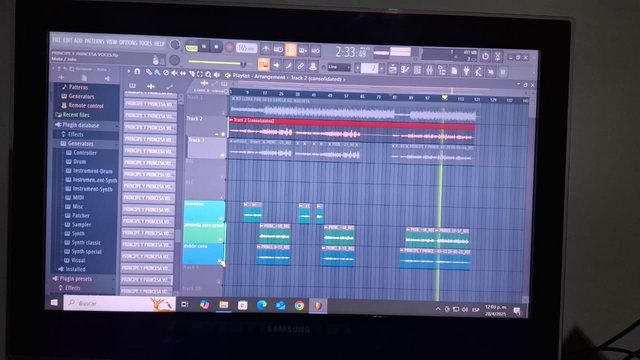The width and height of the screenshot is (640, 360).
Task: Expand the Patterns folder in browser
Action: point(78,87)
